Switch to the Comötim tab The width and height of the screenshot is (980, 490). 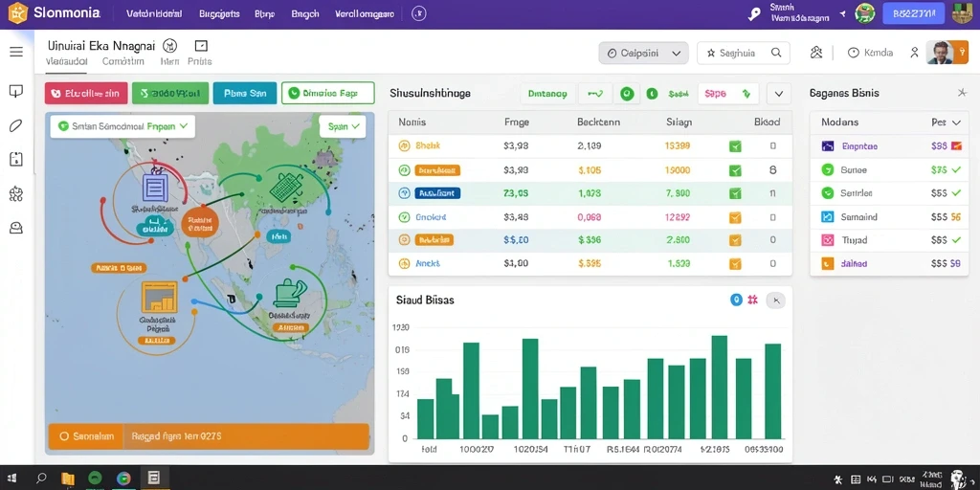tap(123, 61)
